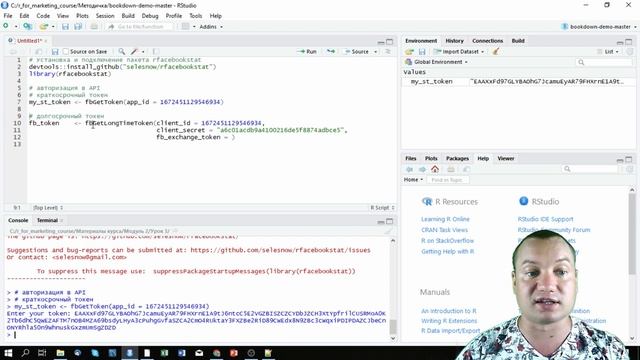The height and width of the screenshot is (360, 640).
Task: Click the Help home icon
Action: (435, 169)
